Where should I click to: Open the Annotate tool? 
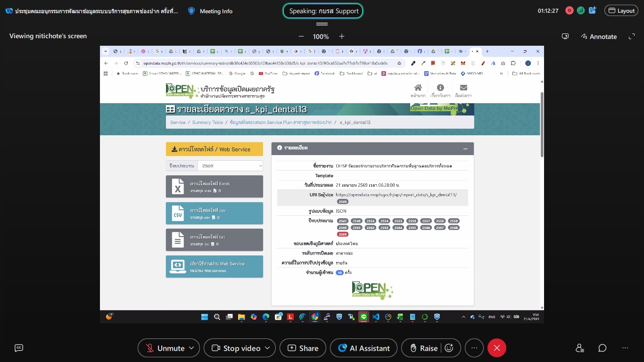coord(599,36)
